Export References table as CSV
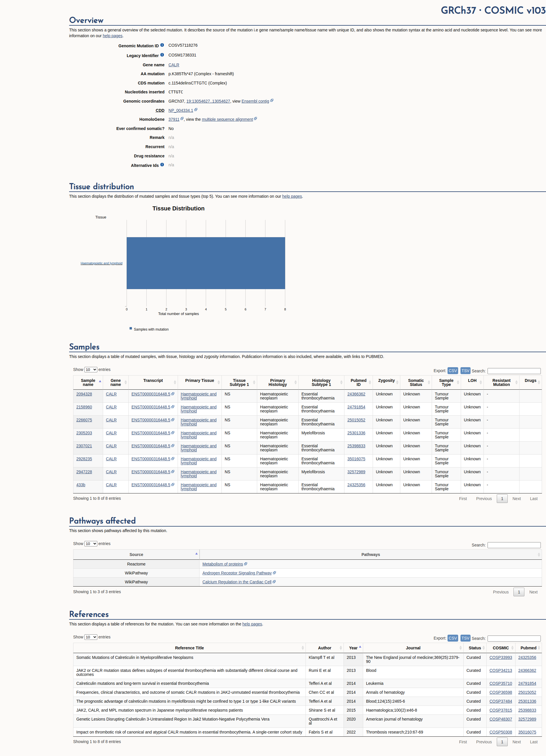Image resolution: width=546 pixels, height=756 pixels. pos(453,638)
